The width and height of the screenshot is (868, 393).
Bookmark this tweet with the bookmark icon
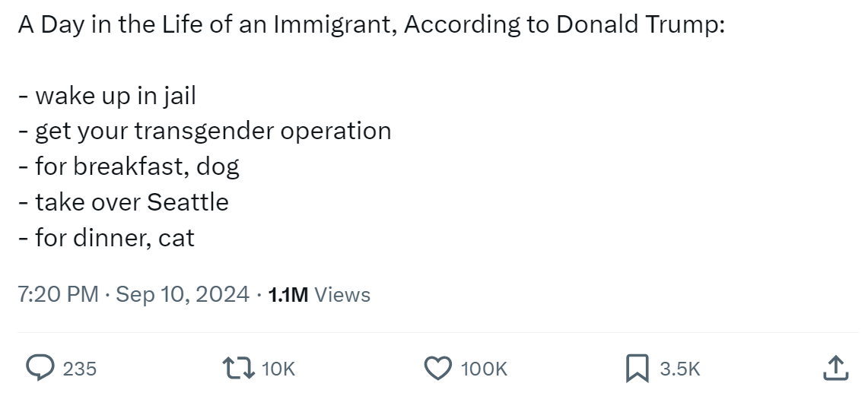pyautogui.click(x=635, y=368)
